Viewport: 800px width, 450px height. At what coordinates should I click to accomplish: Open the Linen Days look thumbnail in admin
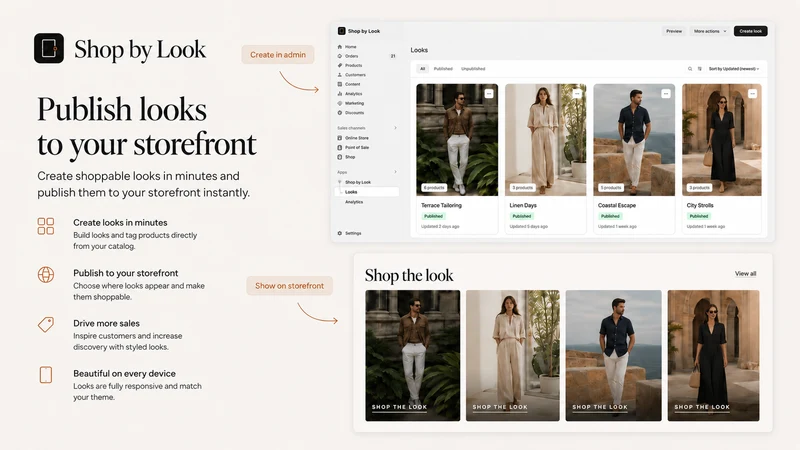(545, 140)
